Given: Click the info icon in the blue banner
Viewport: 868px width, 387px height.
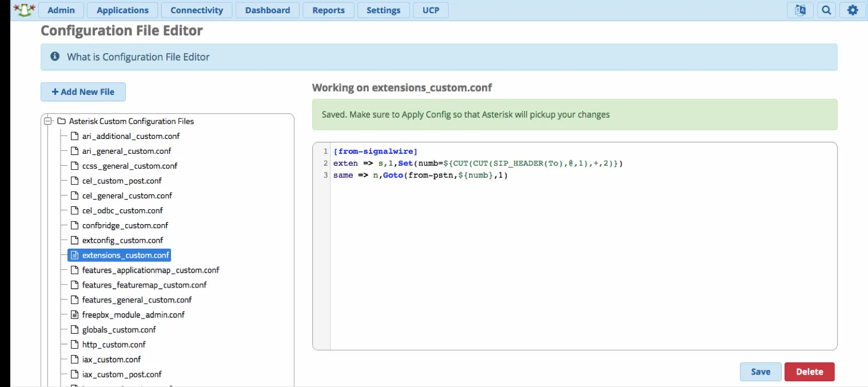Looking at the screenshot, I should (54, 57).
